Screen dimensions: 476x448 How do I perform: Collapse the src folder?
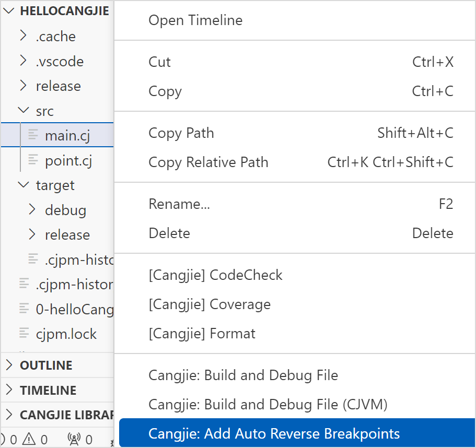(22, 111)
